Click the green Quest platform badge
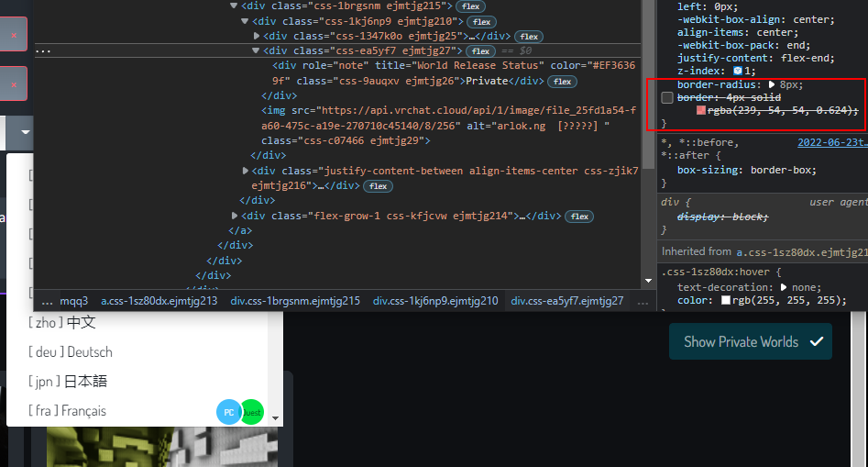 (x=253, y=412)
